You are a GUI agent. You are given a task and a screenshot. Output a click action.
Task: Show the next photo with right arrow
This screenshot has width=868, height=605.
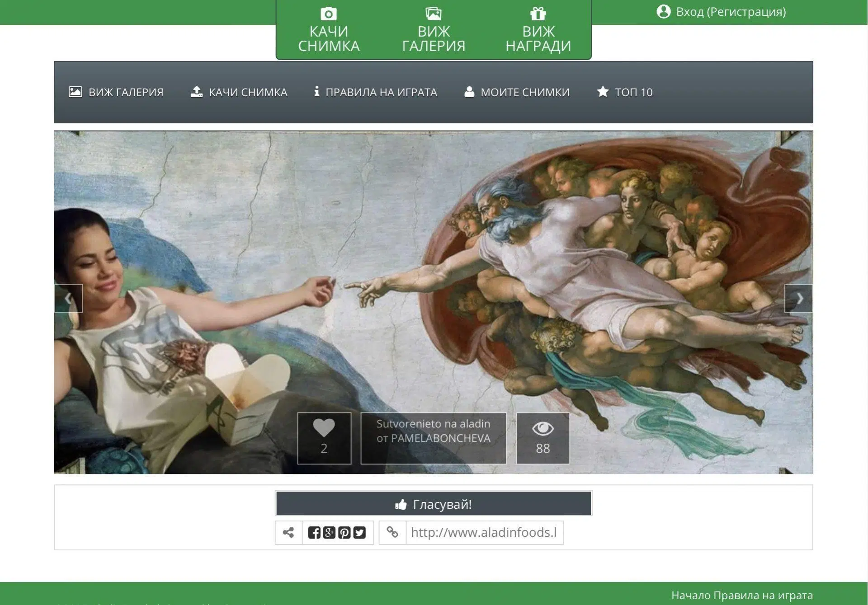tap(798, 298)
